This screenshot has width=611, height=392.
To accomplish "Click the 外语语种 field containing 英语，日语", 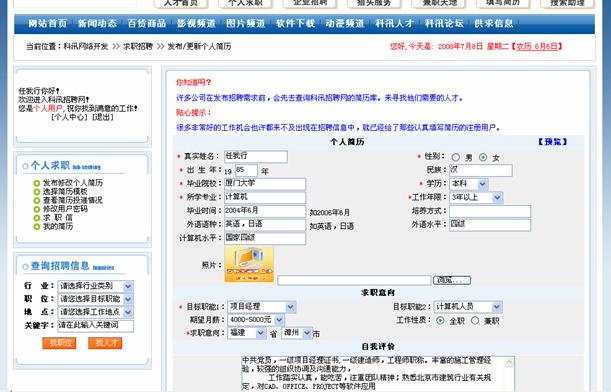I will 265,225.
